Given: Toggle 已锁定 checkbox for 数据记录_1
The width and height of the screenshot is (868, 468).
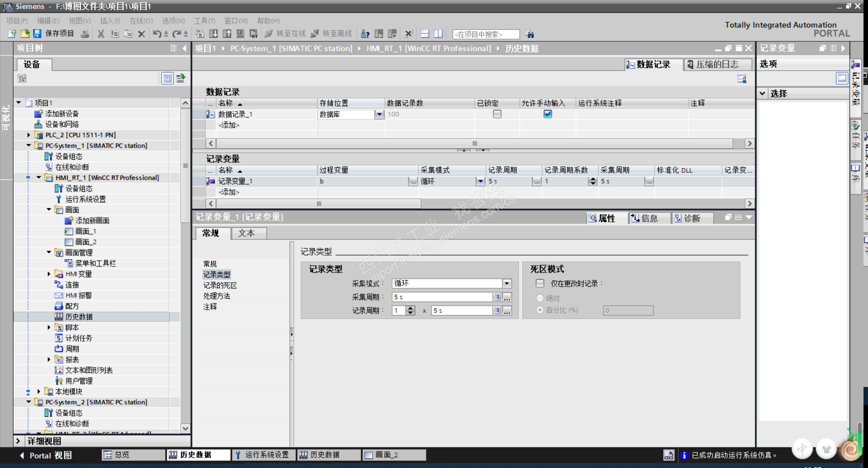Looking at the screenshot, I should tap(497, 114).
